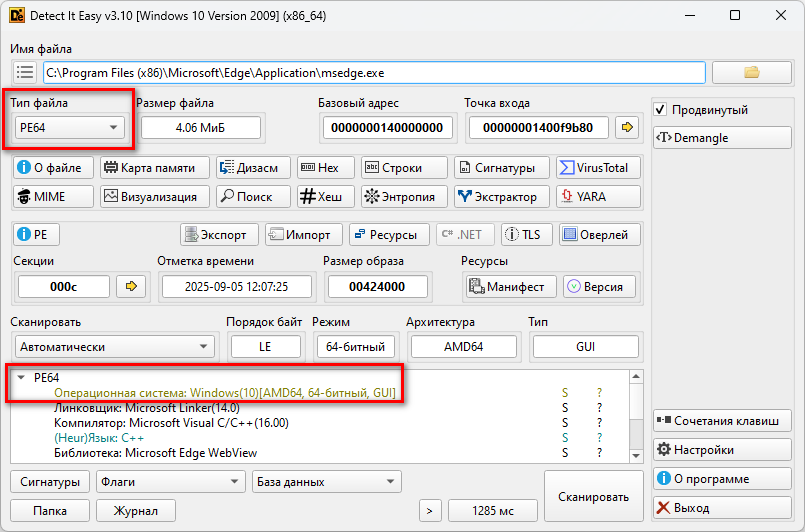Launch the 'Дизасм' disassembler
This screenshot has height=532, width=805.
(253, 167)
